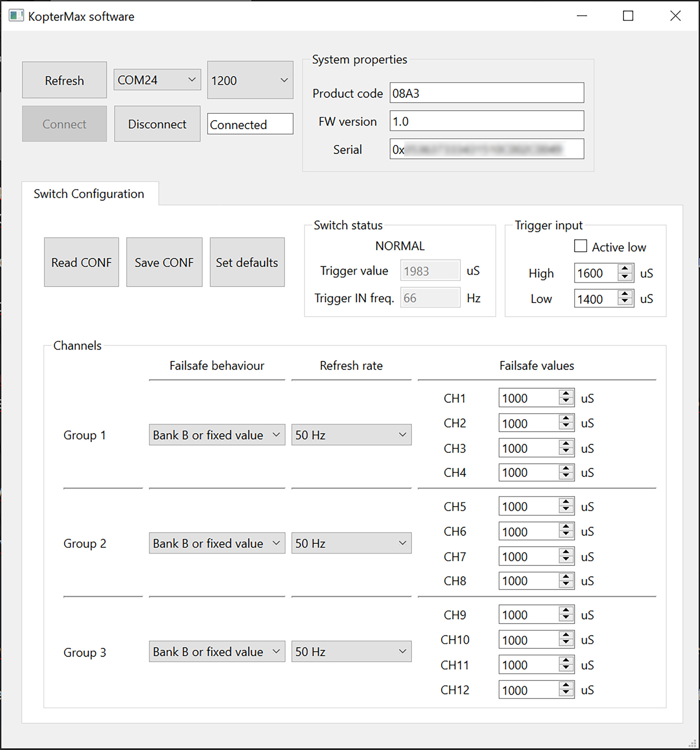This screenshot has height=750, width=700.
Task: Click the Disconnect button
Action: pyautogui.click(x=157, y=124)
